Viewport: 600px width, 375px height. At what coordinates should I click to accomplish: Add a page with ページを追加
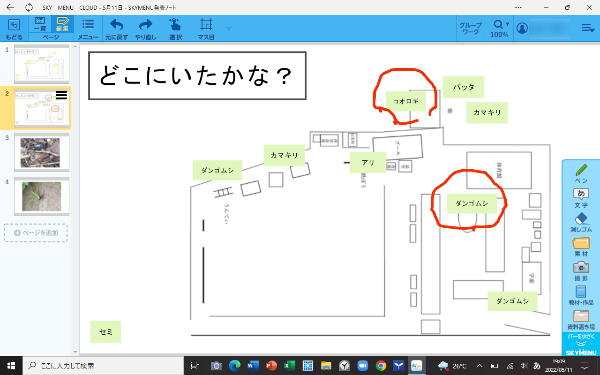pos(36,233)
